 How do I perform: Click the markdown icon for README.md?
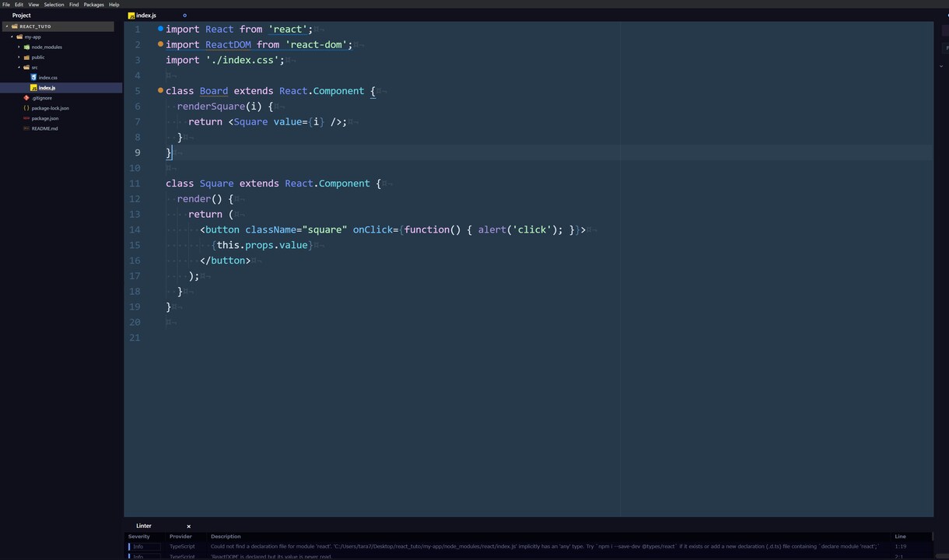click(x=26, y=128)
